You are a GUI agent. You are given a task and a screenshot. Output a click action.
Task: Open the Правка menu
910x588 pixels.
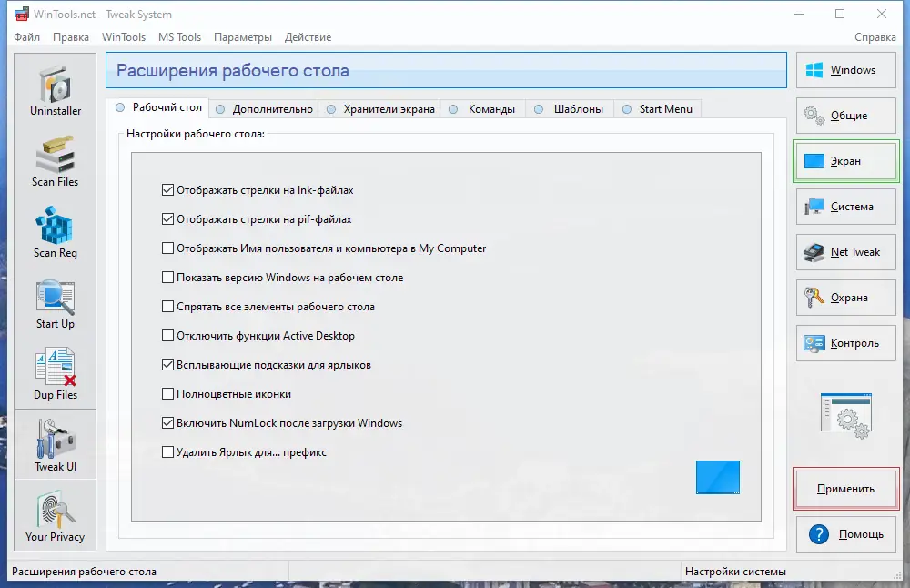(x=71, y=37)
